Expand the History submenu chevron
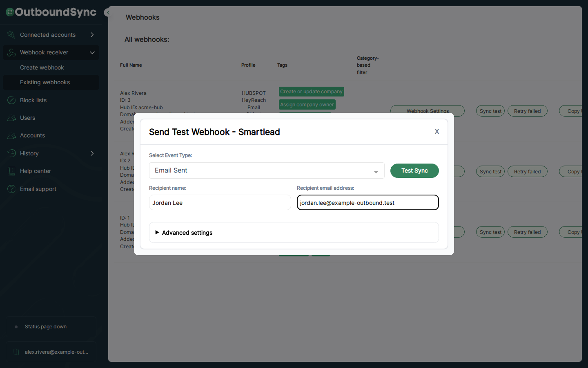Image resolution: width=588 pixels, height=368 pixels. click(92, 153)
